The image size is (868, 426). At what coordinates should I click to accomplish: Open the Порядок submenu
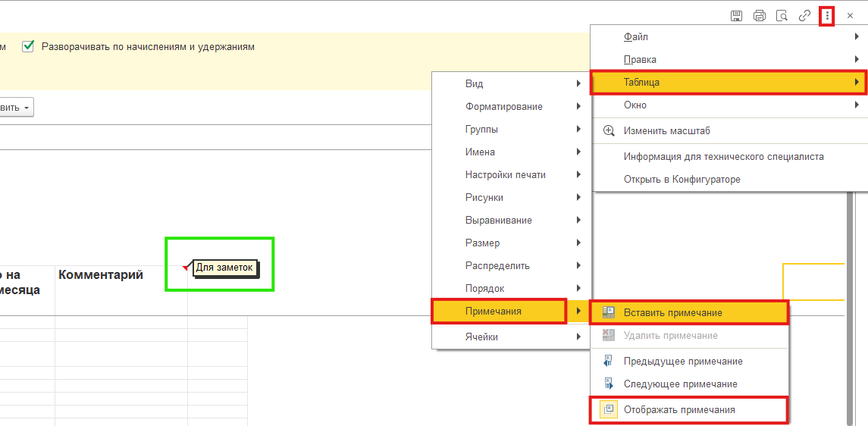point(512,288)
